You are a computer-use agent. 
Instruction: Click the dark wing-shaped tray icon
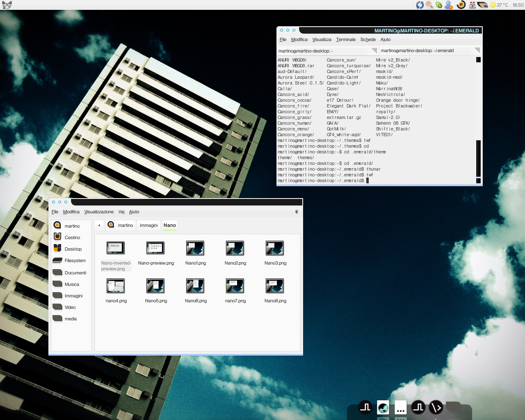[482, 5]
